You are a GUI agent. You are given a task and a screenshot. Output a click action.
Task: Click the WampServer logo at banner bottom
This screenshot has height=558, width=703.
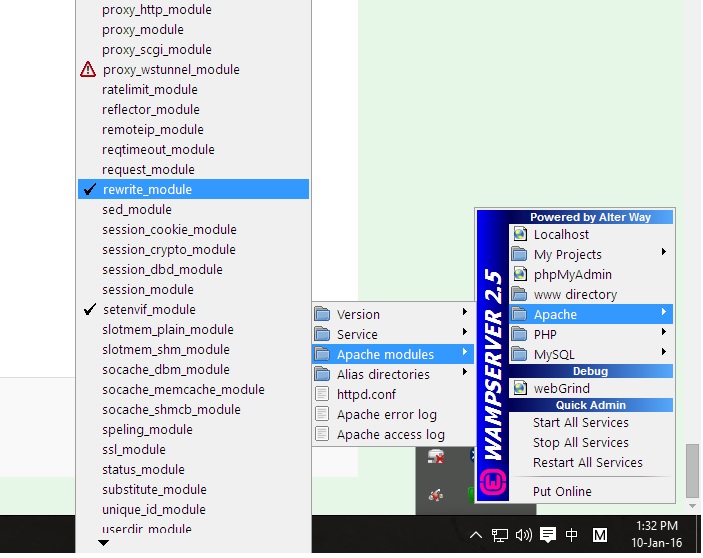(x=493, y=482)
